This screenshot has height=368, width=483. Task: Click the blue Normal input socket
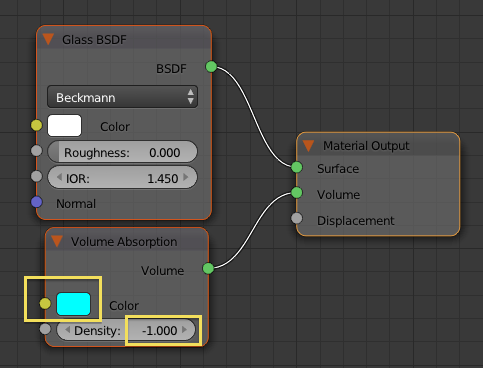pos(36,202)
